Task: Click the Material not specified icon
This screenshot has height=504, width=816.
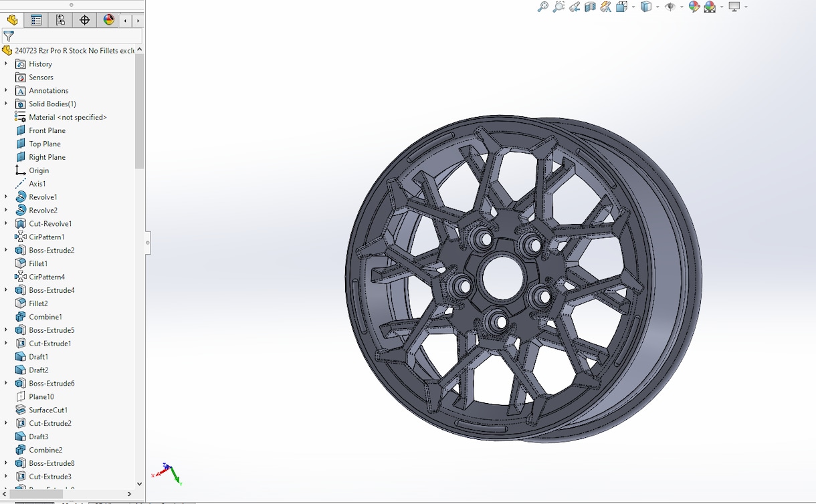Action: [21, 117]
